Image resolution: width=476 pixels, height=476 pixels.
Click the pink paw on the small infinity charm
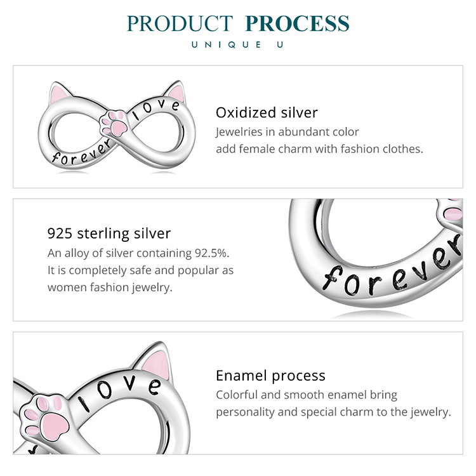119,121
